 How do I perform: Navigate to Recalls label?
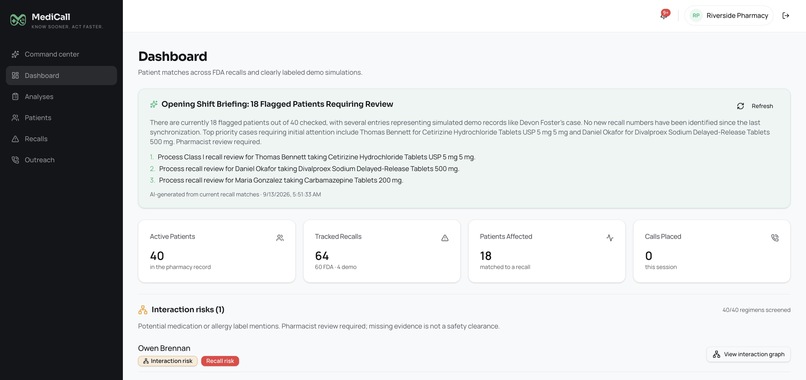point(36,139)
